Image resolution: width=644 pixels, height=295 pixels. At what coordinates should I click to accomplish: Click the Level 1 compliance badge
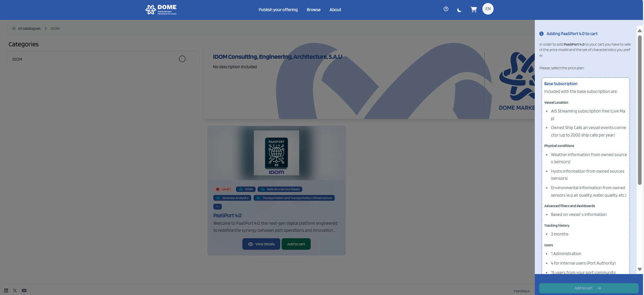223,189
